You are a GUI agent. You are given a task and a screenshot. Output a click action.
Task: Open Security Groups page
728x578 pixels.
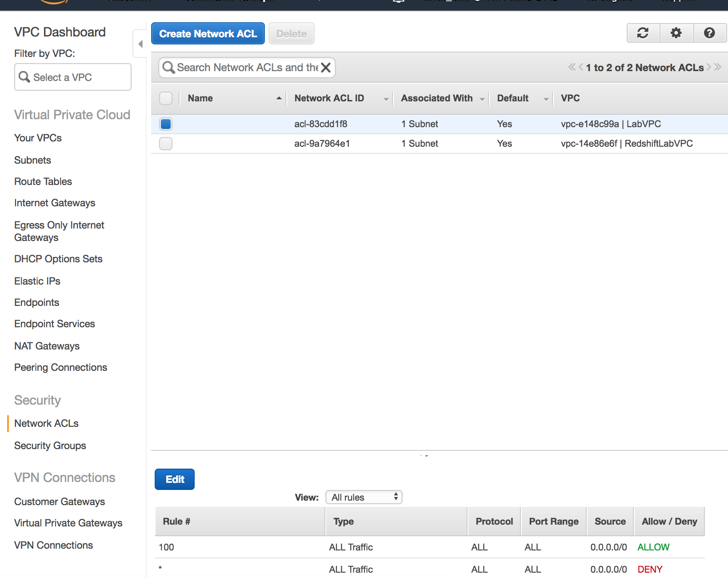coord(50,446)
